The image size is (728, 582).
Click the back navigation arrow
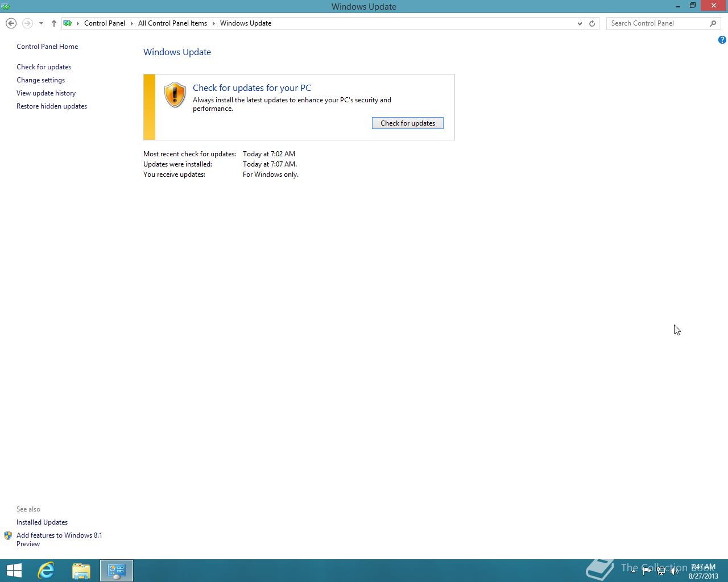(x=11, y=23)
